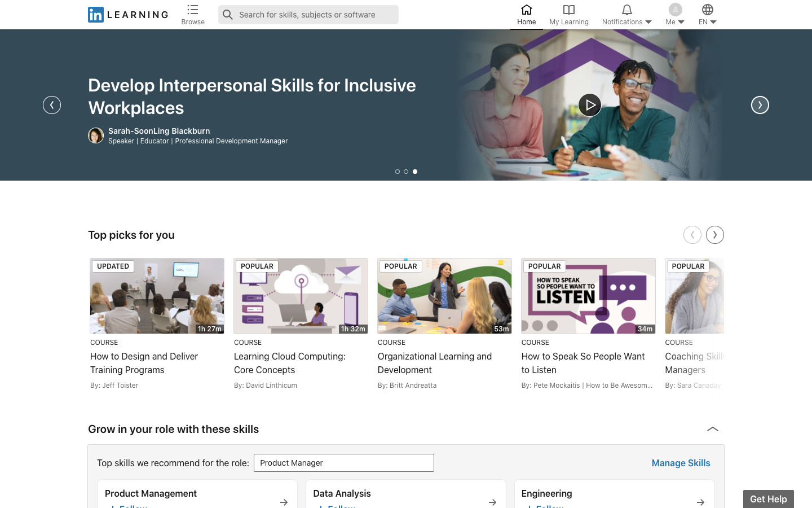Click the Manage Skills link
This screenshot has height=508, width=812.
pos(681,463)
